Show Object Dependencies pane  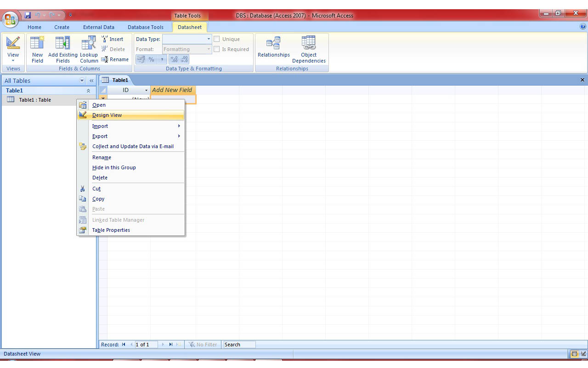coord(309,49)
